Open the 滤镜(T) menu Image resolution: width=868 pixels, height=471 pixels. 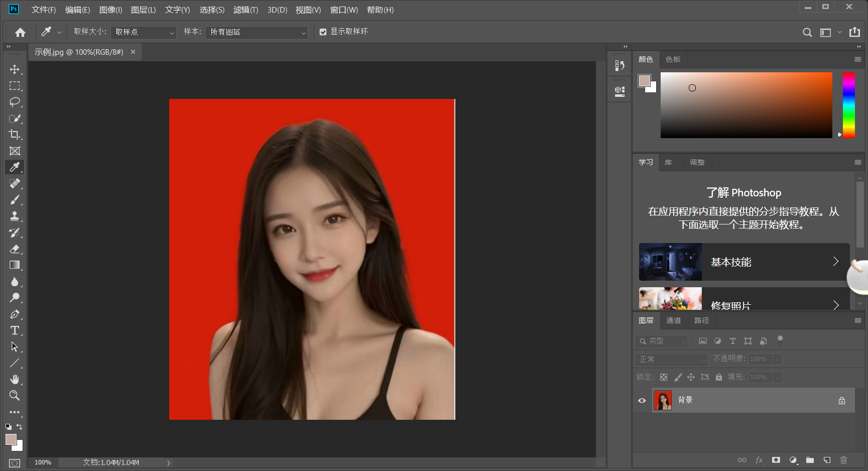coord(245,10)
